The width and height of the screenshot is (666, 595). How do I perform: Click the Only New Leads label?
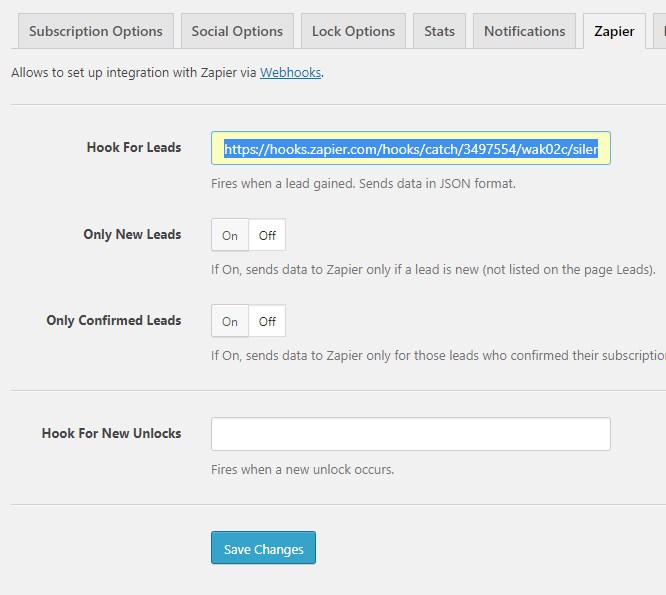[x=132, y=235]
